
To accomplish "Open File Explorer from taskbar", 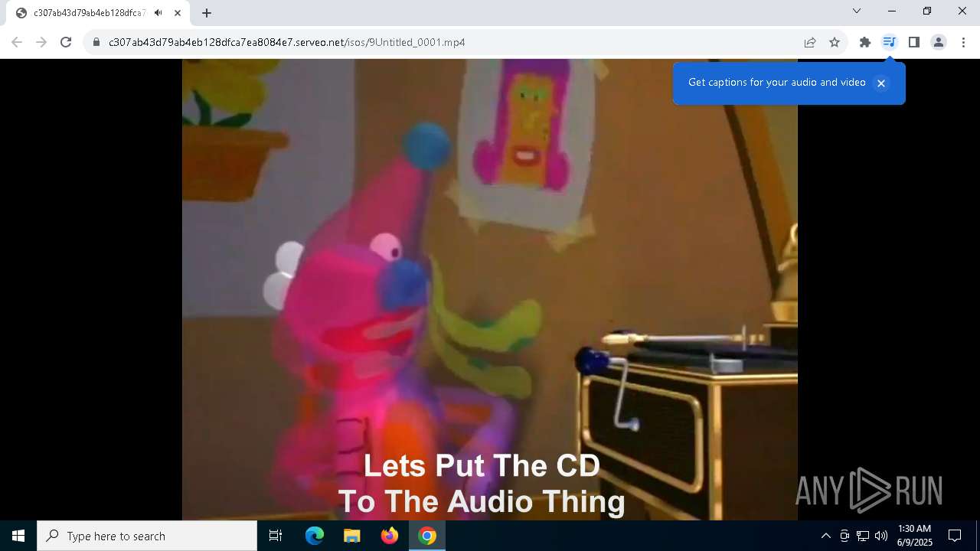I will [351, 536].
